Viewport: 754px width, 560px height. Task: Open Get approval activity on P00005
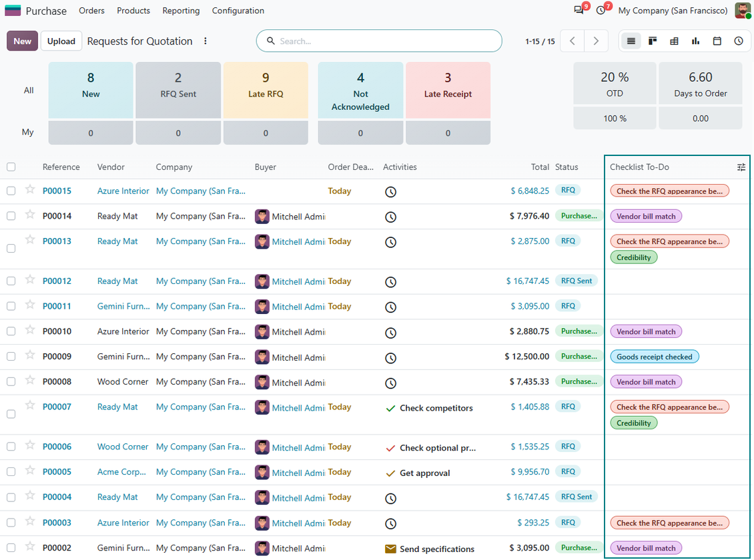pos(418,473)
